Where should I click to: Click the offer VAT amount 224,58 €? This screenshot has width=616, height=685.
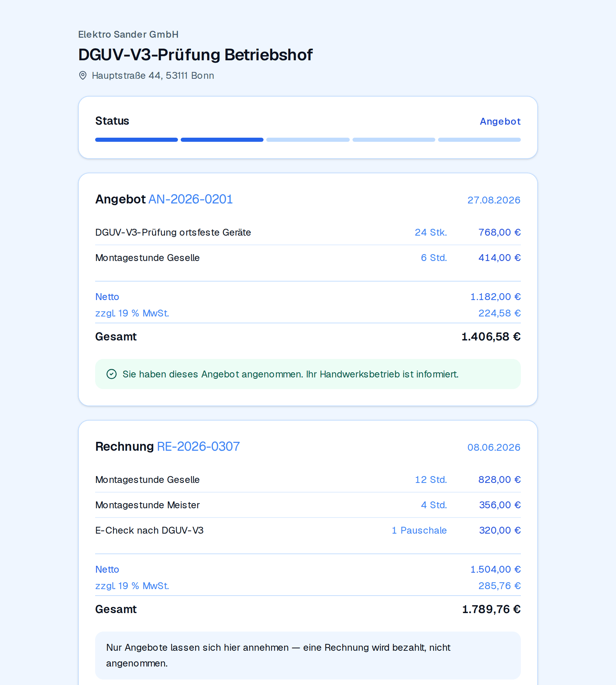click(x=500, y=313)
